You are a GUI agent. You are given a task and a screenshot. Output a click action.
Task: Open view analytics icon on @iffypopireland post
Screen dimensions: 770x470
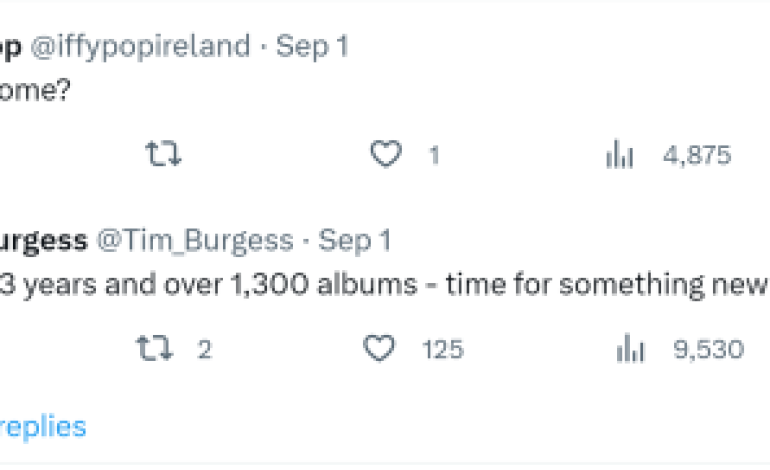coord(620,155)
